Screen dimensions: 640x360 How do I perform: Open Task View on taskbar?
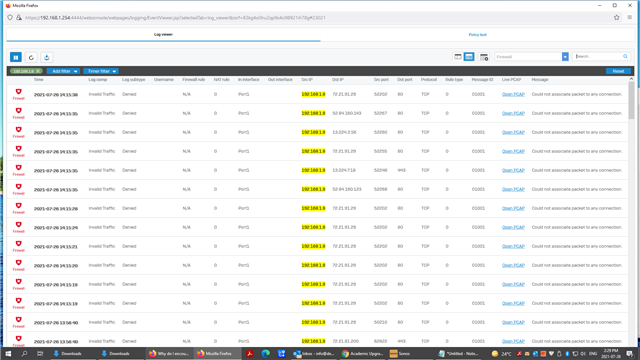[40, 353]
